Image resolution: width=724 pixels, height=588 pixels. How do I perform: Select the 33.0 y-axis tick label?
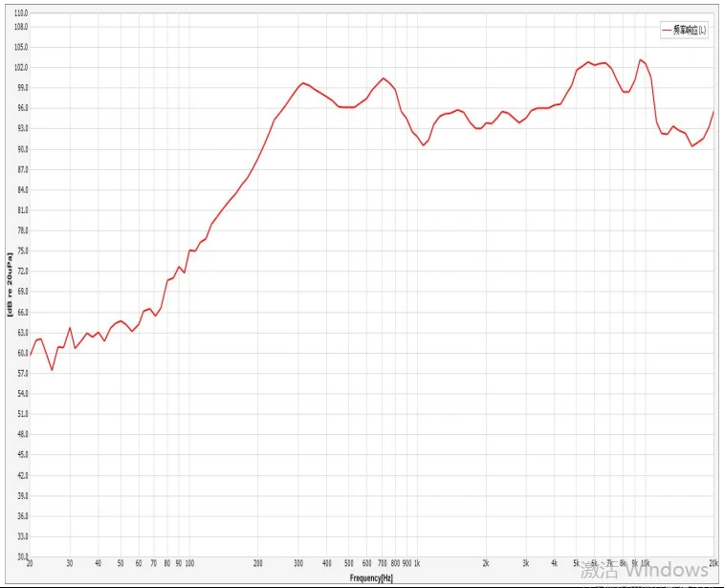[x=23, y=536]
